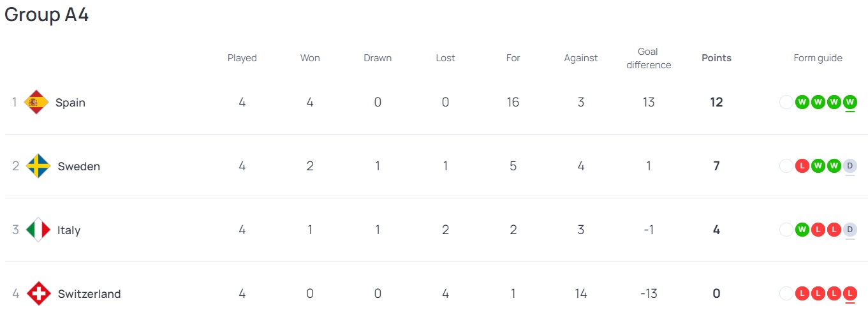Click the Played column header

[x=242, y=58]
